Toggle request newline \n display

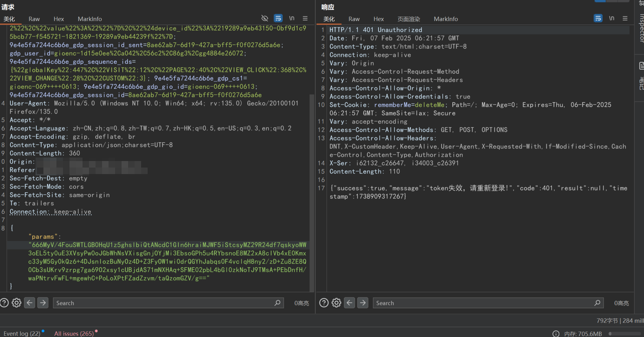292,18
